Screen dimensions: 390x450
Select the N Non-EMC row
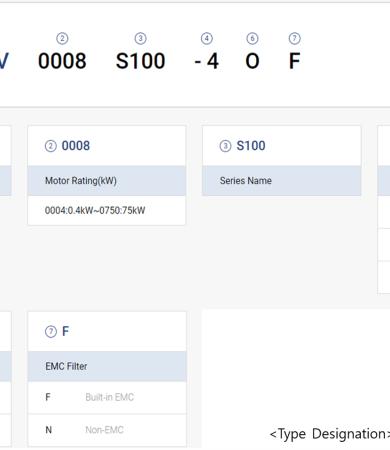point(107,430)
